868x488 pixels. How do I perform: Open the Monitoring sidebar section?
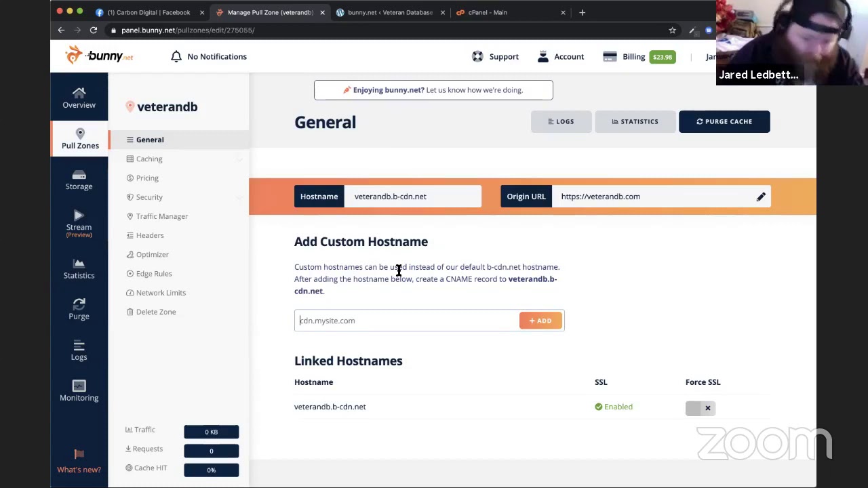coord(79,391)
